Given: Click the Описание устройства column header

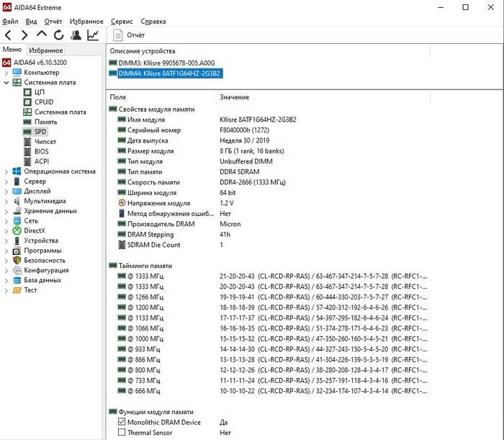Looking at the screenshot, I should tap(268, 51).
